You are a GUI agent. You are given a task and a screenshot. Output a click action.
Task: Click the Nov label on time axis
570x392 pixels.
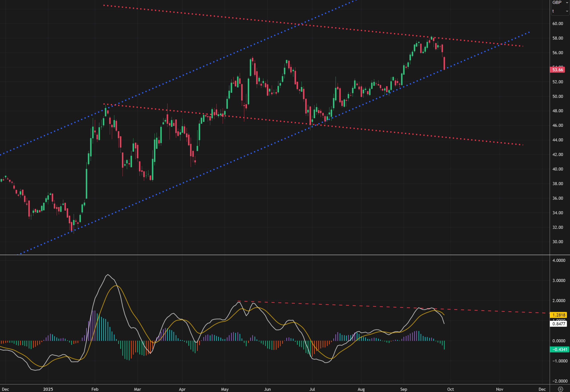(x=500, y=389)
